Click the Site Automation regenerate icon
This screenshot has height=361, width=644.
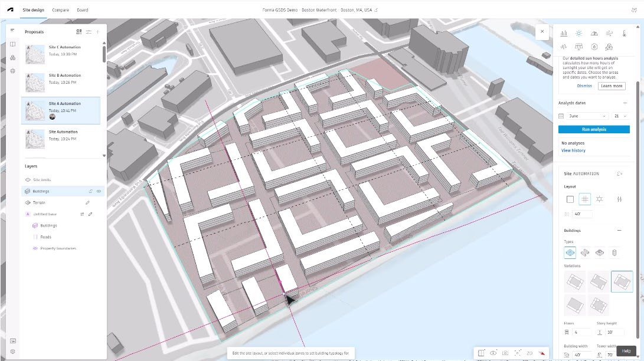click(619, 174)
